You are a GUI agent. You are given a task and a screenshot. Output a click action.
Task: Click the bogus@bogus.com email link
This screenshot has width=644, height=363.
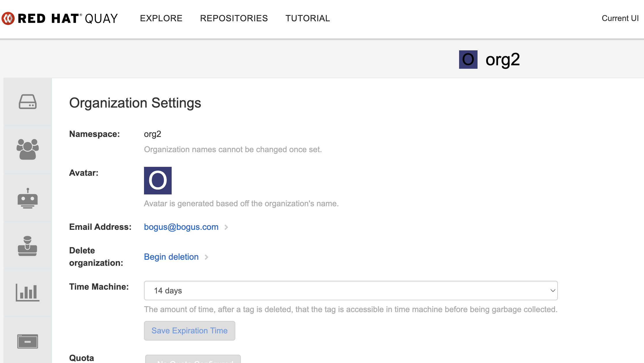click(x=181, y=227)
